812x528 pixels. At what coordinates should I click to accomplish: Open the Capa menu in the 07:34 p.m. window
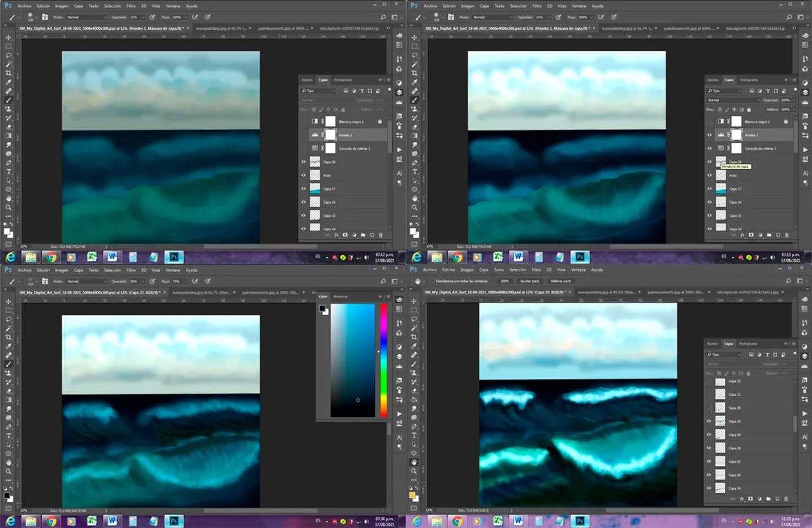click(x=78, y=270)
